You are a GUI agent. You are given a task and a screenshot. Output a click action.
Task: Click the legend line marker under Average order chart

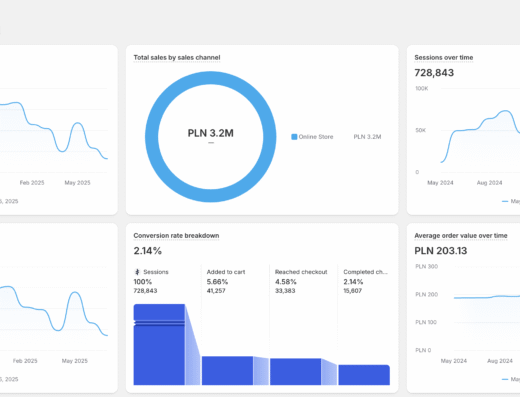505,379
